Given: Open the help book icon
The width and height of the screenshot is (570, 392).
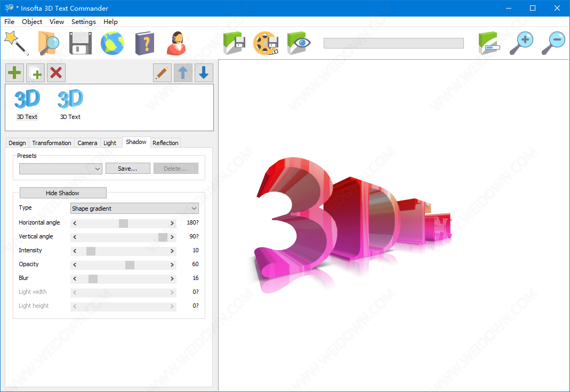Looking at the screenshot, I should [144, 43].
